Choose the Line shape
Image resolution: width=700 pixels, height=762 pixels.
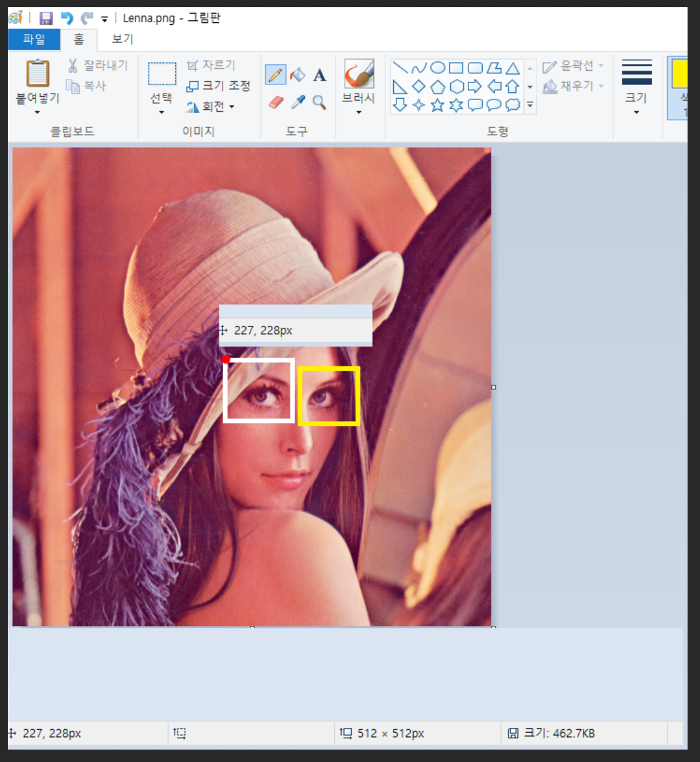point(400,68)
